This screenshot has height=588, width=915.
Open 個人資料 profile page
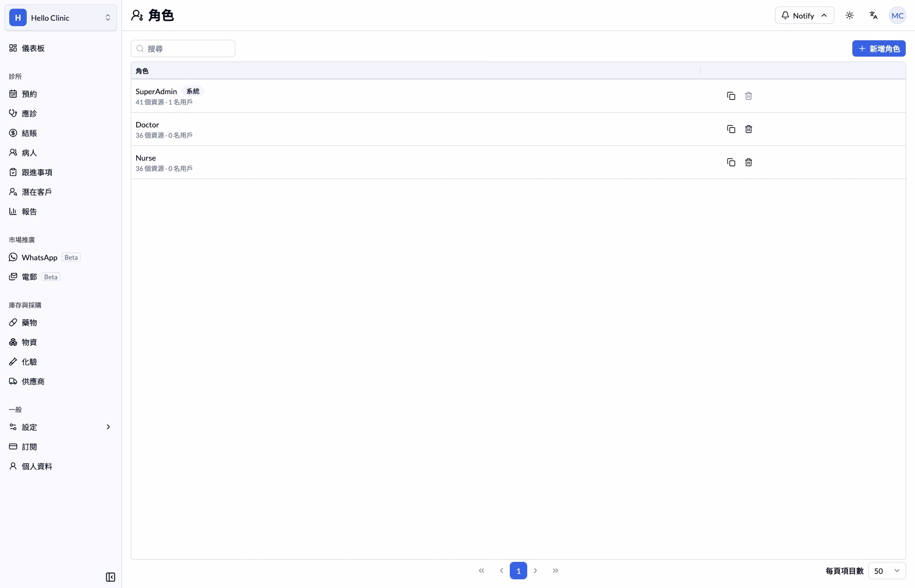pyautogui.click(x=60, y=466)
